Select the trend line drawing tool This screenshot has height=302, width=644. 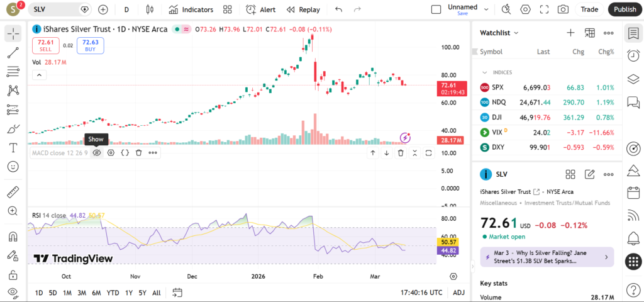tap(13, 52)
